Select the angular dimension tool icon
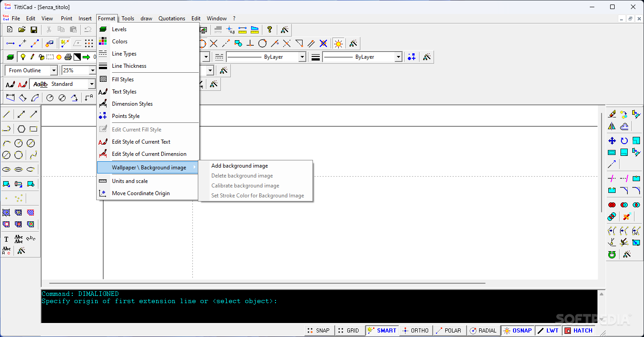The height and width of the screenshot is (337, 644). 75,98
